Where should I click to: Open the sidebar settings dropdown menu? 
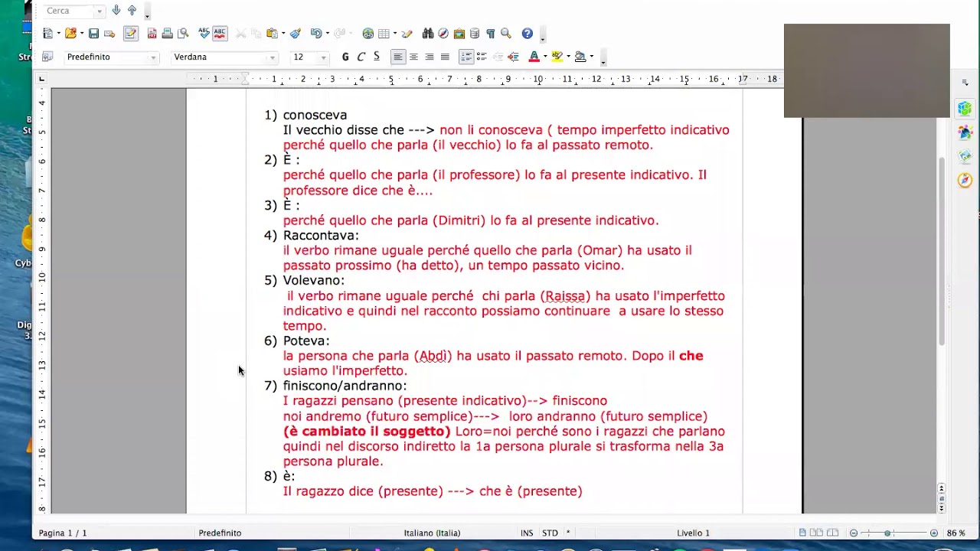pyautogui.click(x=965, y=83)
